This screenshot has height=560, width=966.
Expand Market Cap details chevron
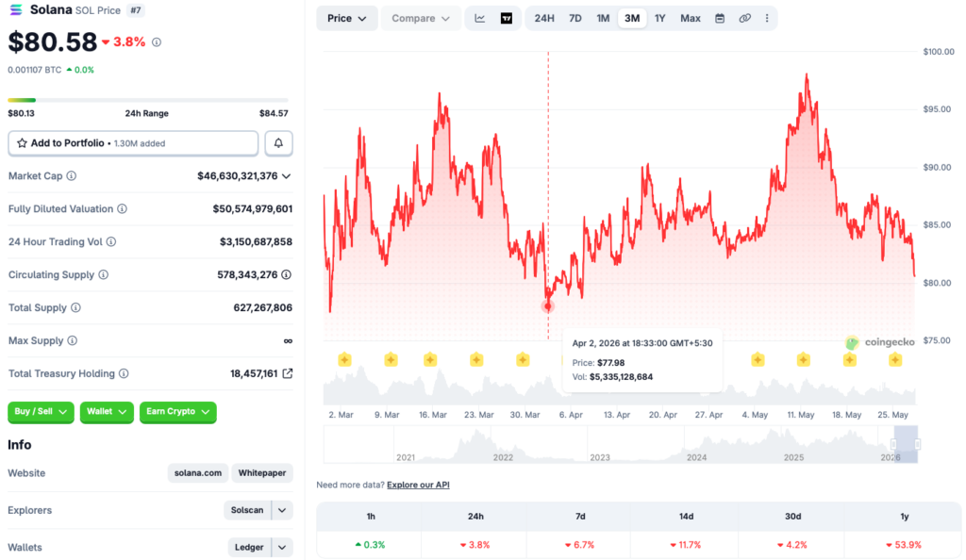click(287, 176)
